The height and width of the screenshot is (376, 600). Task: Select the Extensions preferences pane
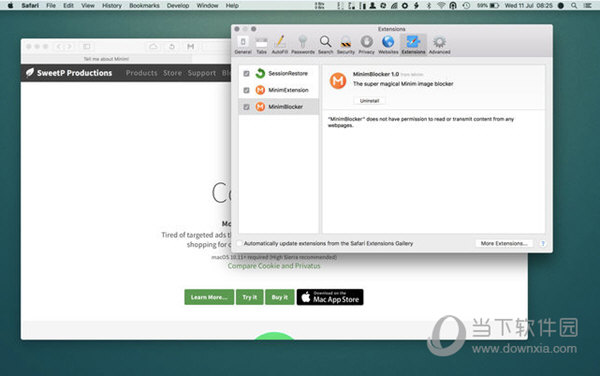click(x=413, y=45)
